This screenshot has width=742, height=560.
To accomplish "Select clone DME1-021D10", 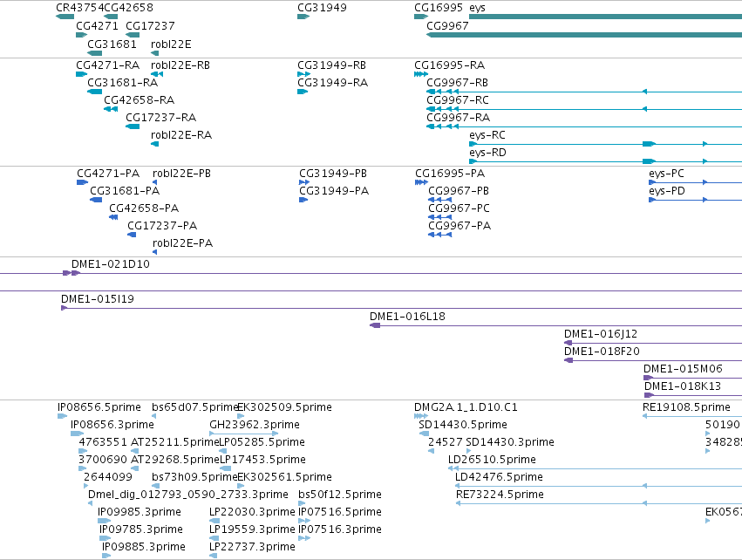I will (110, 264).
